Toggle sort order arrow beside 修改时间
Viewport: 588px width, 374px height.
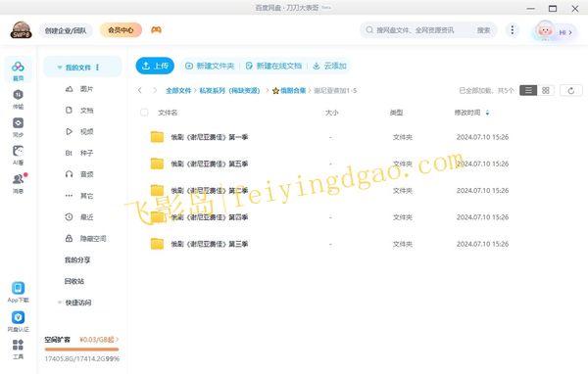(x=487, y=113)
